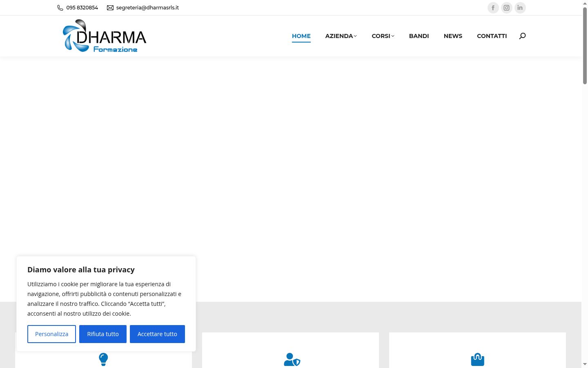Open the LinkedIn social icon
Screen dimensions: 588x368
520,8
